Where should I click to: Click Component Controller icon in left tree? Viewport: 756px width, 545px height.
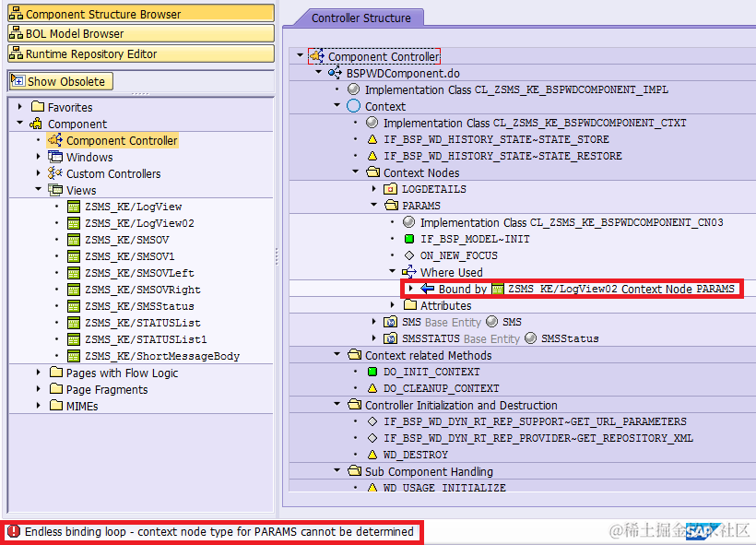point(55,140)
